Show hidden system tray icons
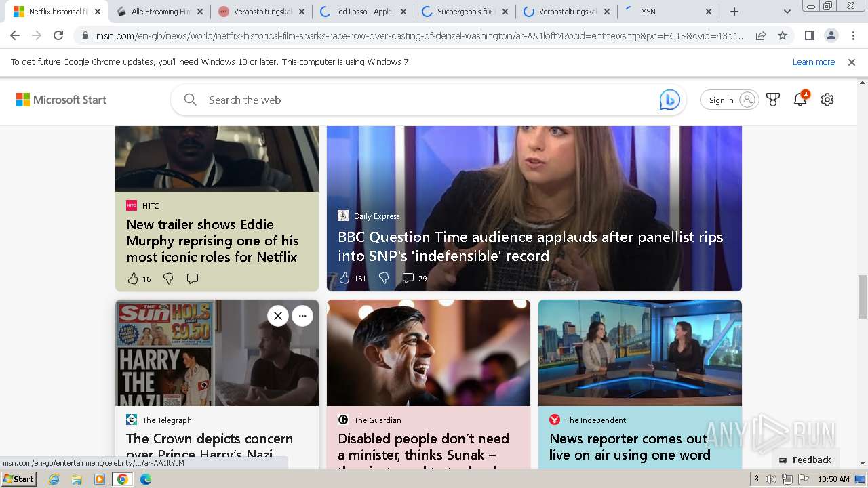 click(x=756, y=479)
